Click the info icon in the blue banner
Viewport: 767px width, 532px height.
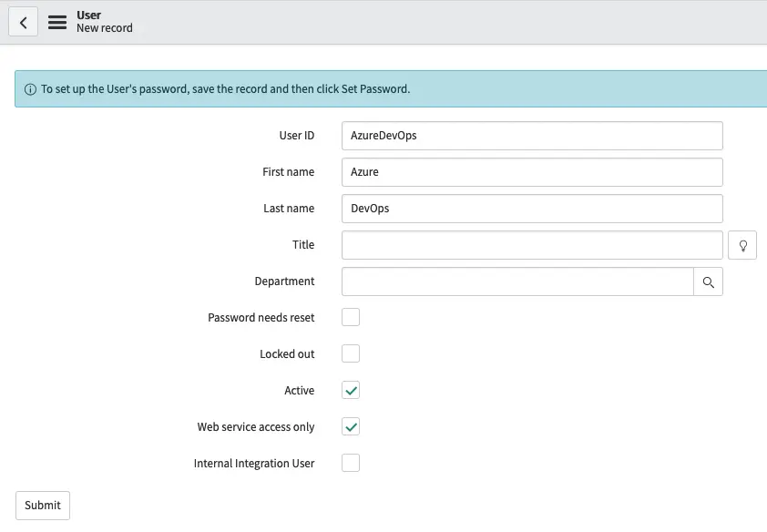pyautogui.click(x=30, y=89)
